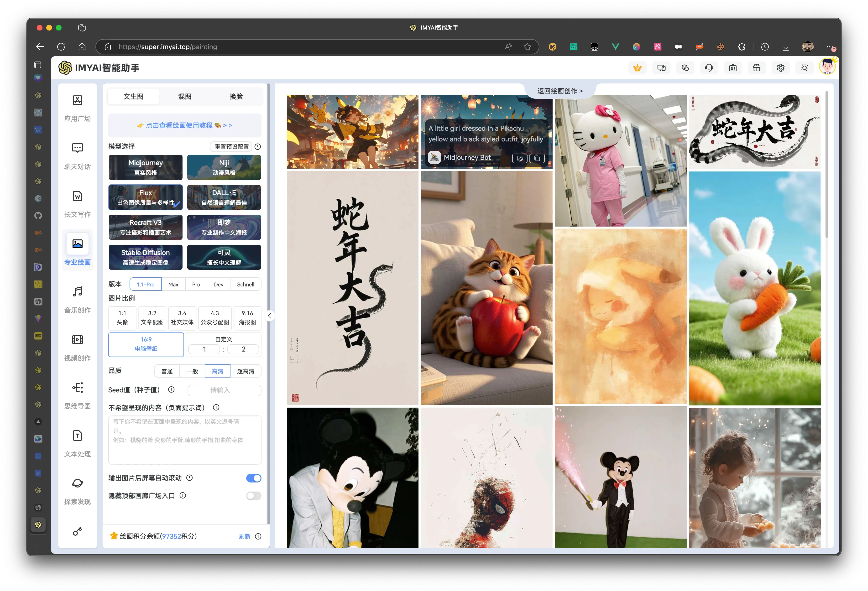Click the browser home button
The height and width of the screenshot is (591, 868).
(82, 47)
